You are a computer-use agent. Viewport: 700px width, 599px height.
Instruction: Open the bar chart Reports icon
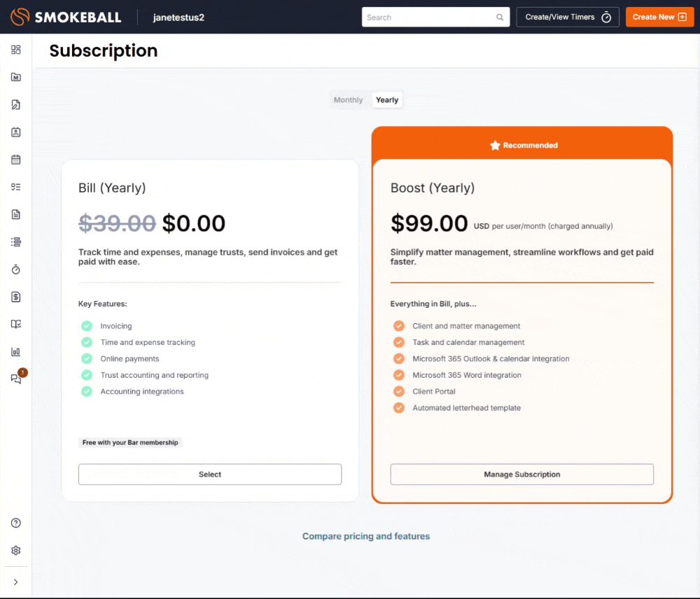tap(16, 352)
